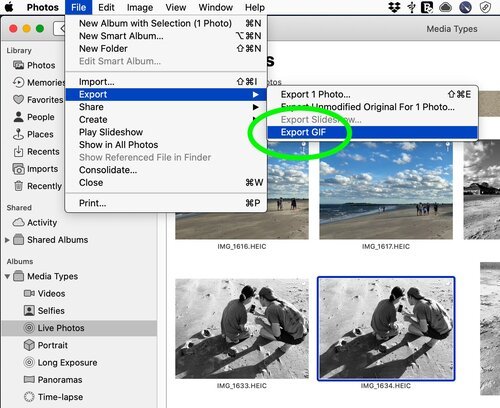This screenshot has height=408, width=500.
Task: Click the Places pin icon
Action: pos(18,134)
